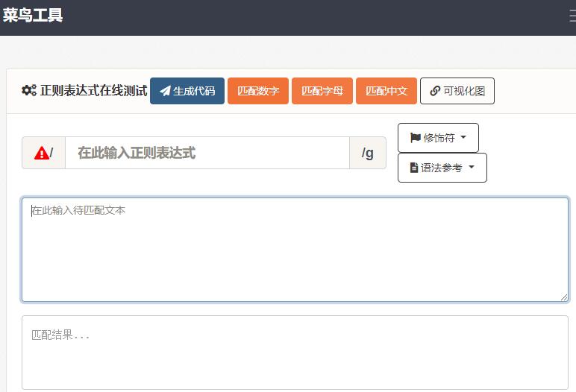Click the 正则表达式在线测试 heading text

tap(94, 91)
